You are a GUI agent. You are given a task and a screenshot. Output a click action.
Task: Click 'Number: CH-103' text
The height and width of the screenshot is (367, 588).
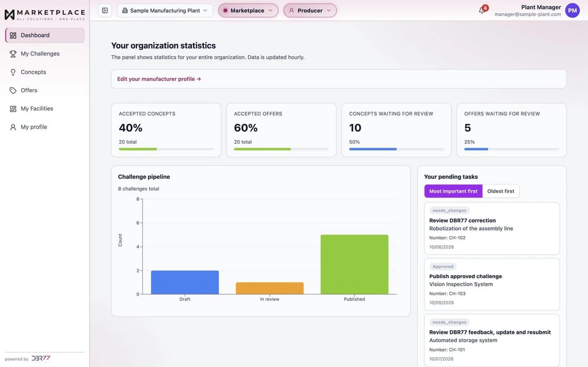click(x=447, y=293)
